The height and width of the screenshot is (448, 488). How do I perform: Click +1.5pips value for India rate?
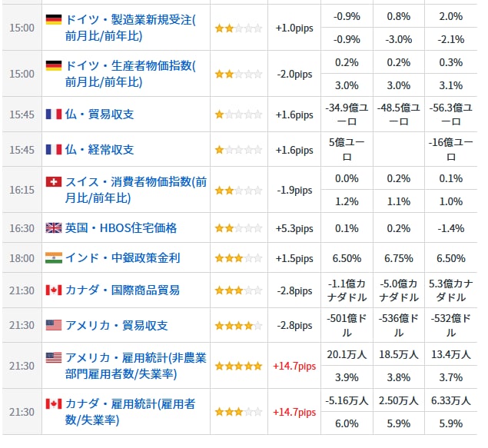click(294, 258)
